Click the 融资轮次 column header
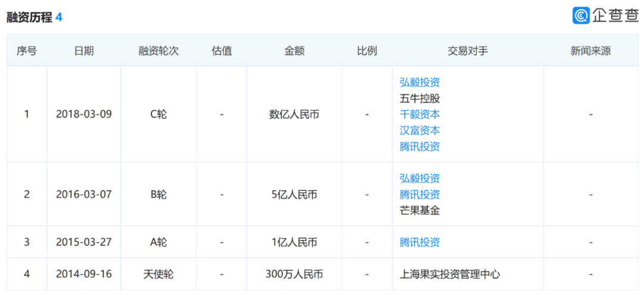Viewport: 644px width, 297px height. (x=159, y=51)
